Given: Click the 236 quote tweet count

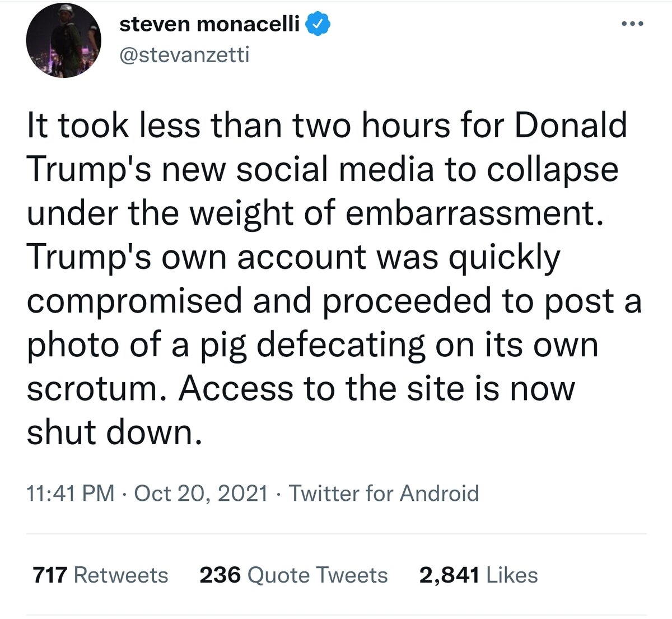Looking at the screenshot, I should [220, 575].
